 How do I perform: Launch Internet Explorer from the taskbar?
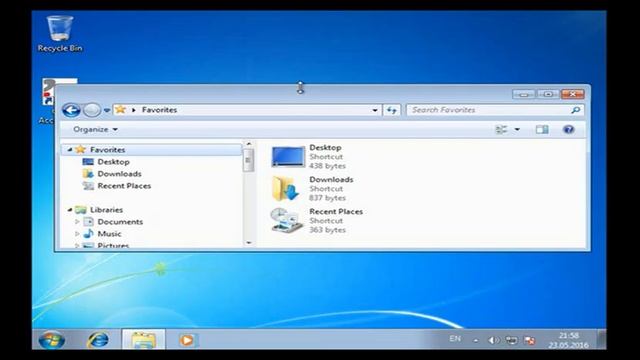point(98,340)
